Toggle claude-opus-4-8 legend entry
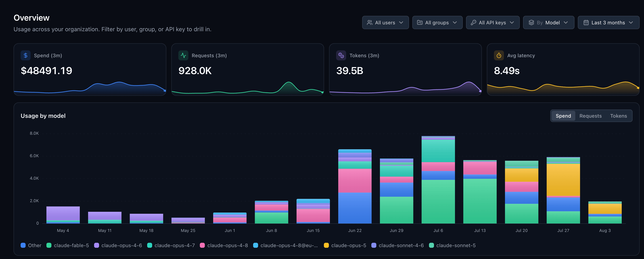The height and width of the screenshot is (259, 644). coord(224,245)
